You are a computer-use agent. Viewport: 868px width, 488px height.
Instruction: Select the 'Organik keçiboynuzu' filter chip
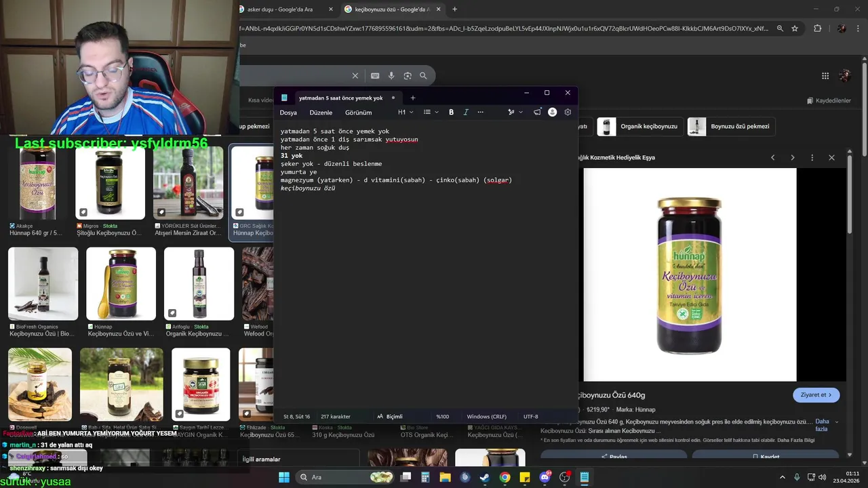point(639,126)
